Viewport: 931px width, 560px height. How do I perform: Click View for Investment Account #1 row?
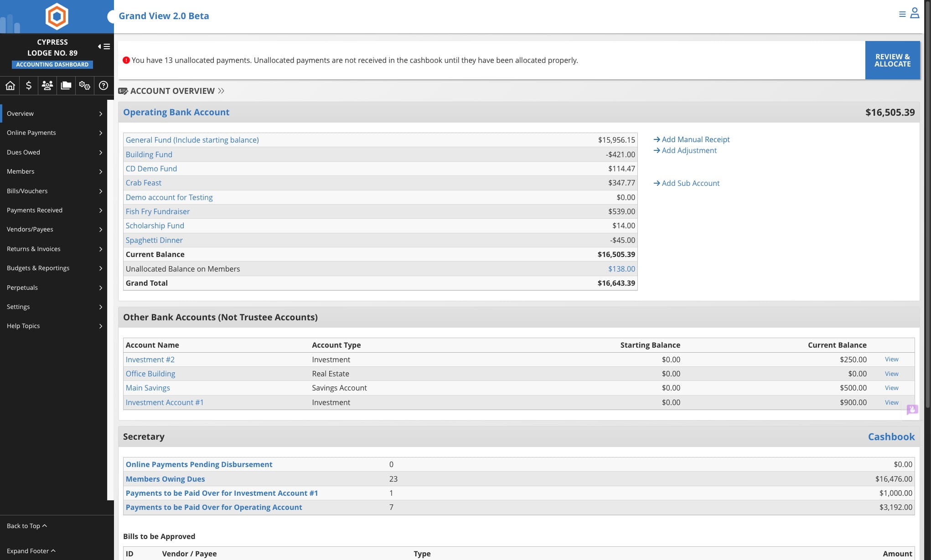[891, 402]
